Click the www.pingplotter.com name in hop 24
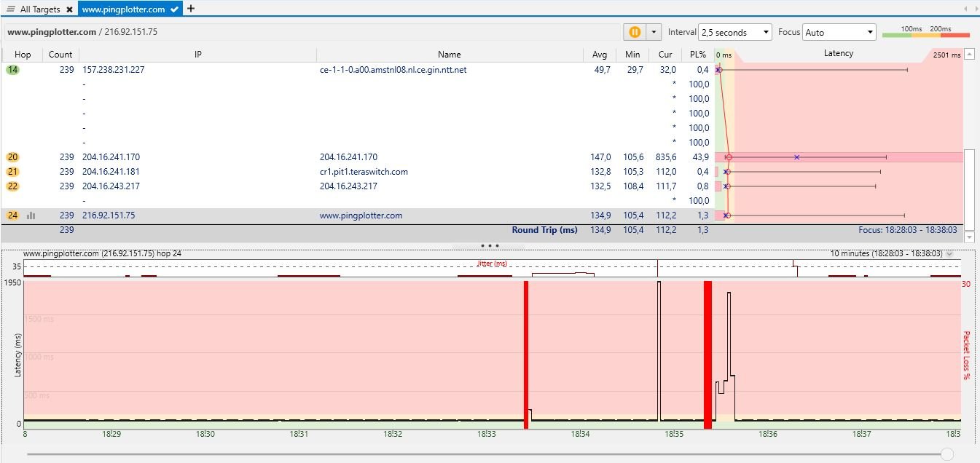The width and height of the screenshot is (980, 463). tap(361, 215)
